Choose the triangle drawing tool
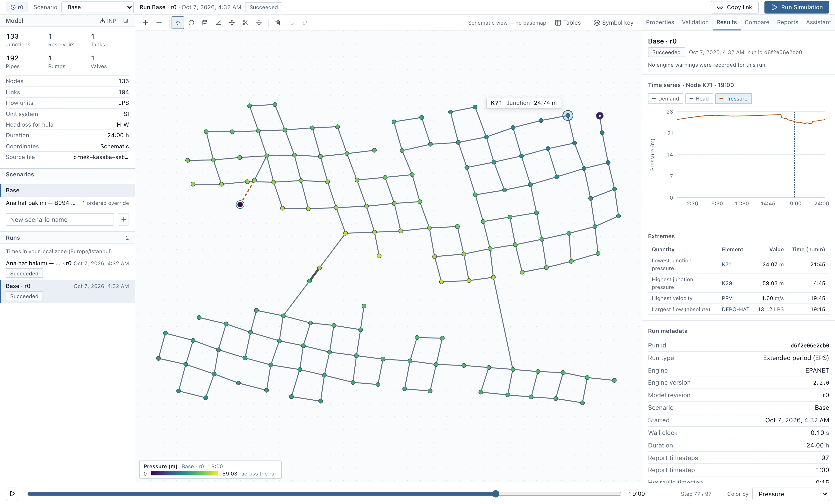 click(x=218, y=23)
